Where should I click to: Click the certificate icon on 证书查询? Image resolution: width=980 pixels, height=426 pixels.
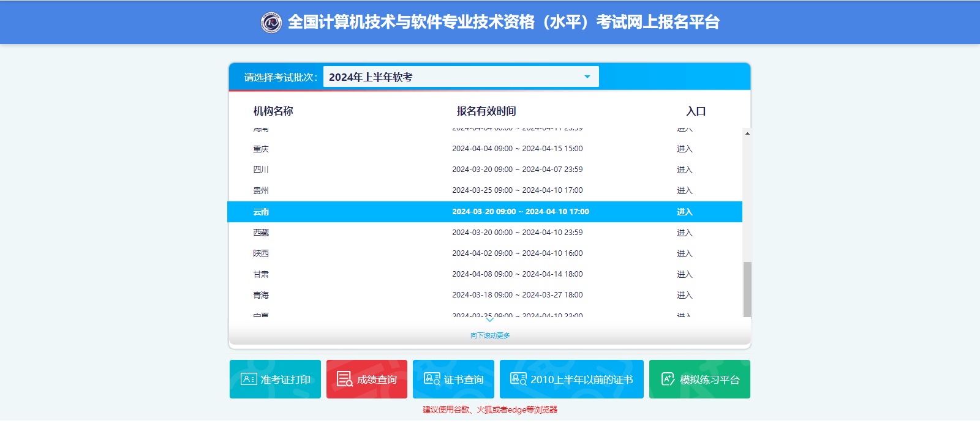point(432,379)
